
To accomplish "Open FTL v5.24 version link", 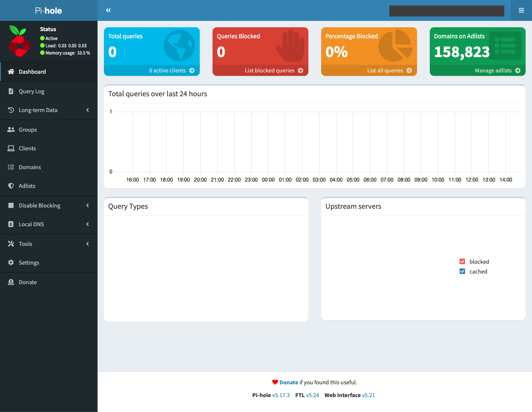I will (x=312, y=395).
